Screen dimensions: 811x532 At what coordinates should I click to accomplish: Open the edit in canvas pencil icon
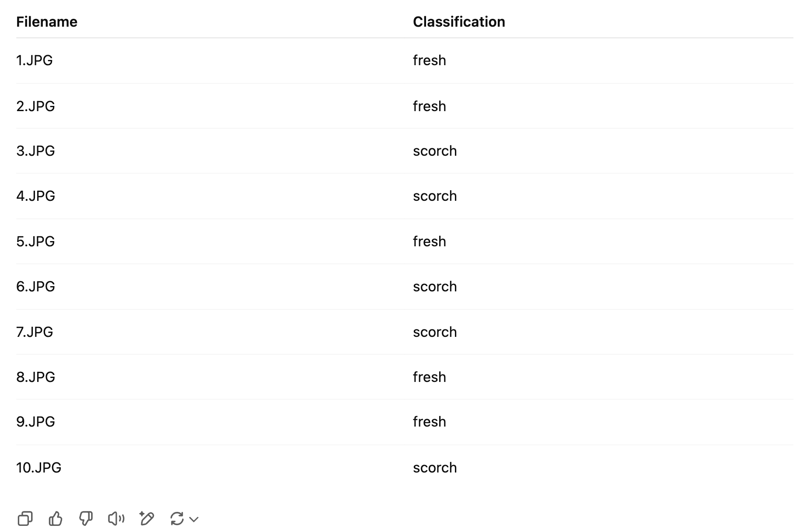147,519
